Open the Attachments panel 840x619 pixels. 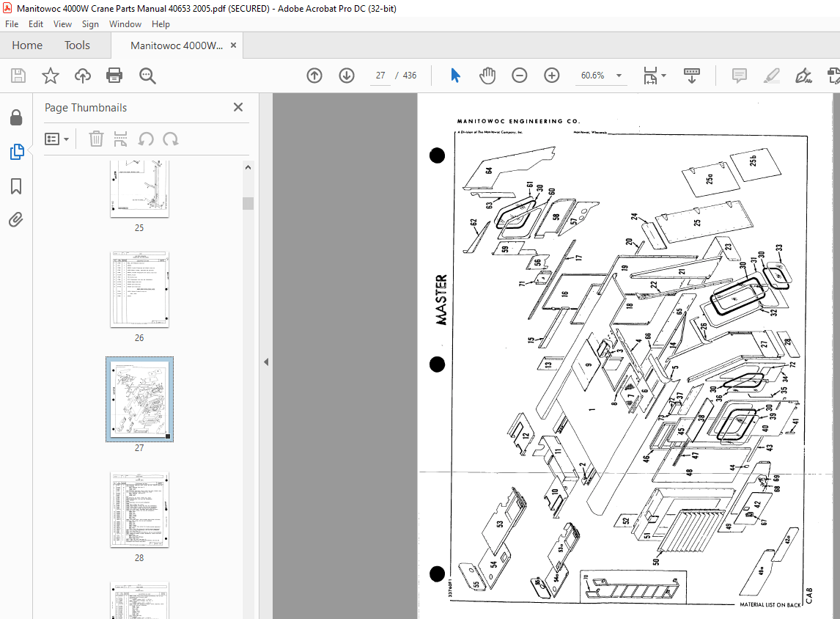pos(16,219)
